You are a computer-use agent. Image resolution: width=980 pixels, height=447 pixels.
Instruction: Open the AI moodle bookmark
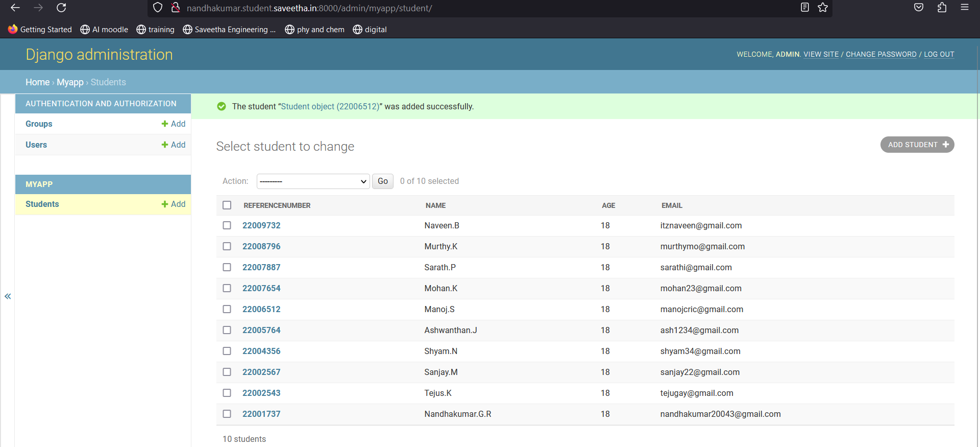pos(104,30)
